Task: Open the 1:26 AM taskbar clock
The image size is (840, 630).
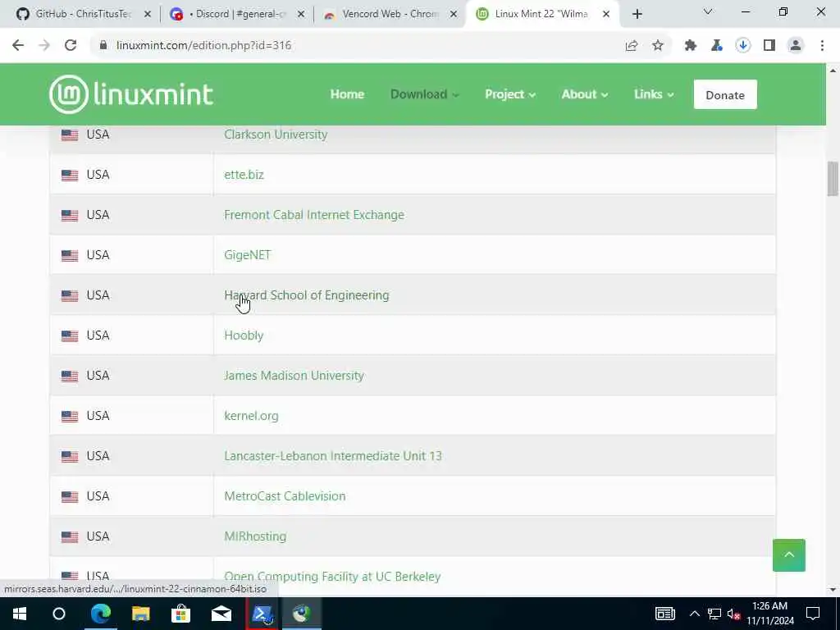Action: tap(769, 614)
